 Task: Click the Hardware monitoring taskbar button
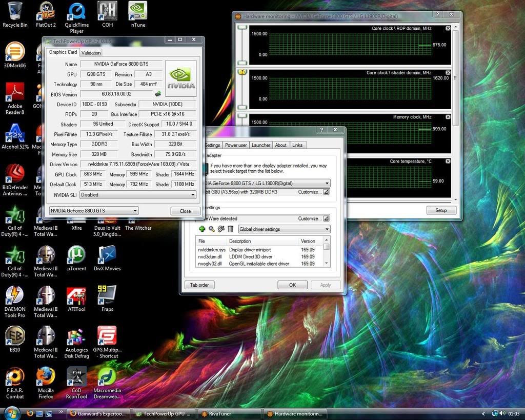295,414
